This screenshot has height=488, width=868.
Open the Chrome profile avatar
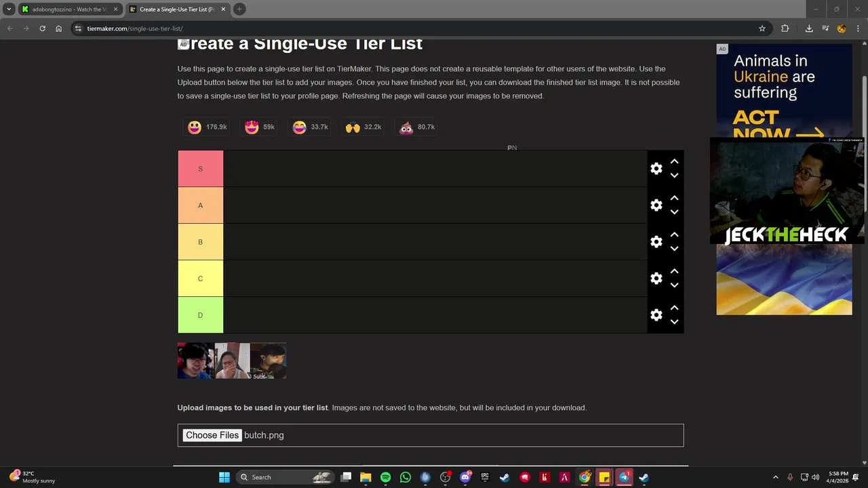click(842, 28)
